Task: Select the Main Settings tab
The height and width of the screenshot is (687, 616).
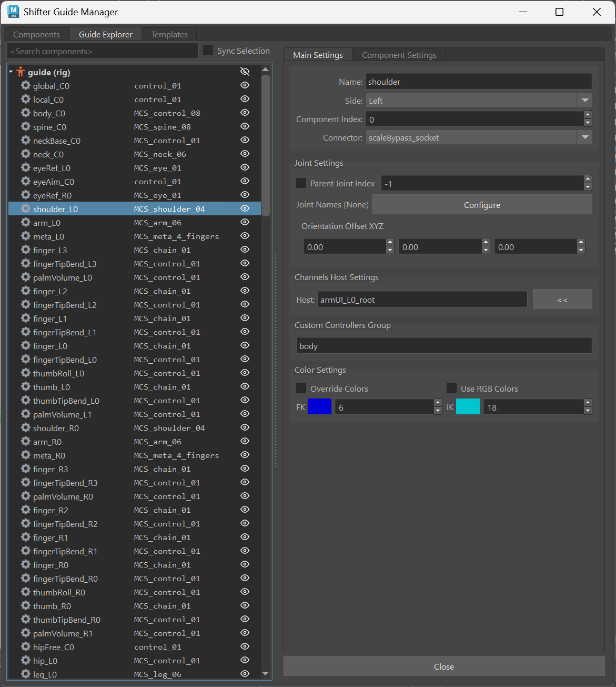Action: pyautogui.click(x=318, y=55)
